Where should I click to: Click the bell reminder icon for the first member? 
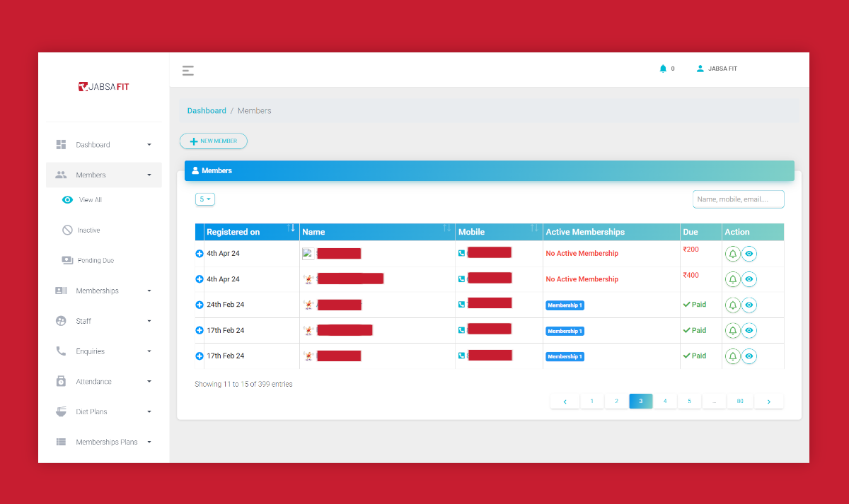click(732, 253)
